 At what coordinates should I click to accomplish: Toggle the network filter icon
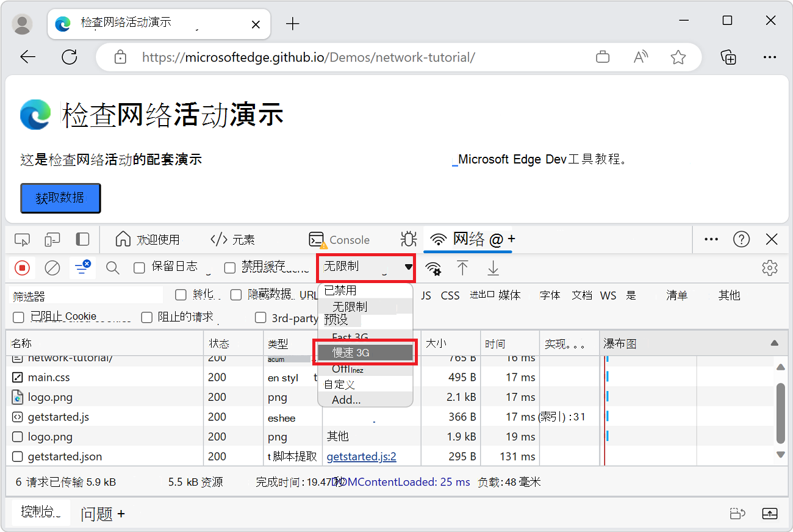pos(82,267)
